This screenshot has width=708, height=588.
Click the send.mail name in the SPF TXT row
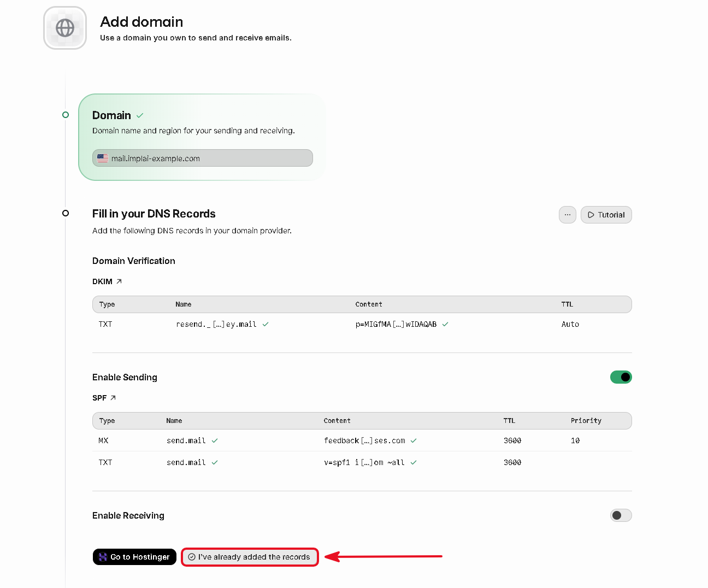pos(186,462)
